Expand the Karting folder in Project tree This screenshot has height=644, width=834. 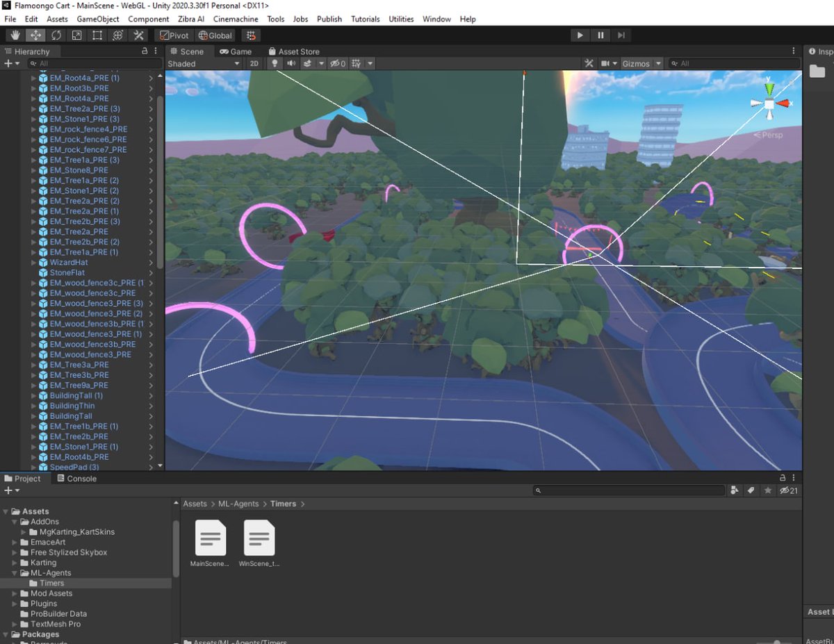pos(15,563)
